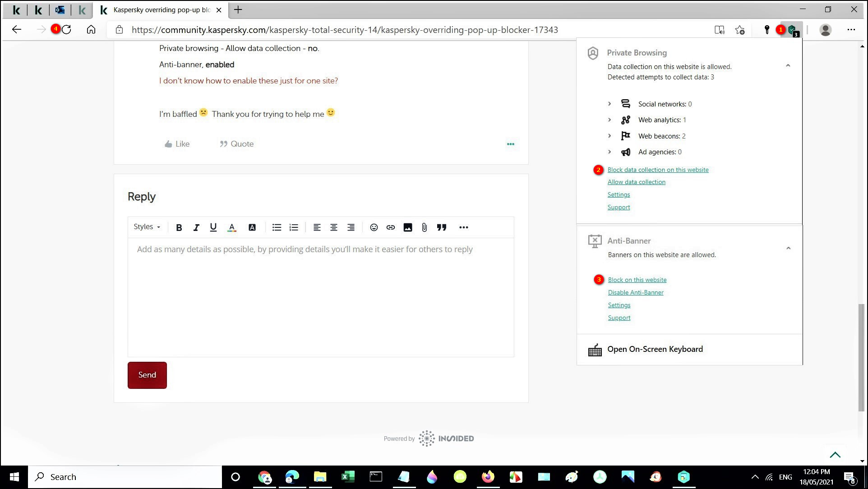Image resolution: width=868 pixels, height=489 pixels.
Task: Click the insert link icon
Action: (x=391, y=227)
